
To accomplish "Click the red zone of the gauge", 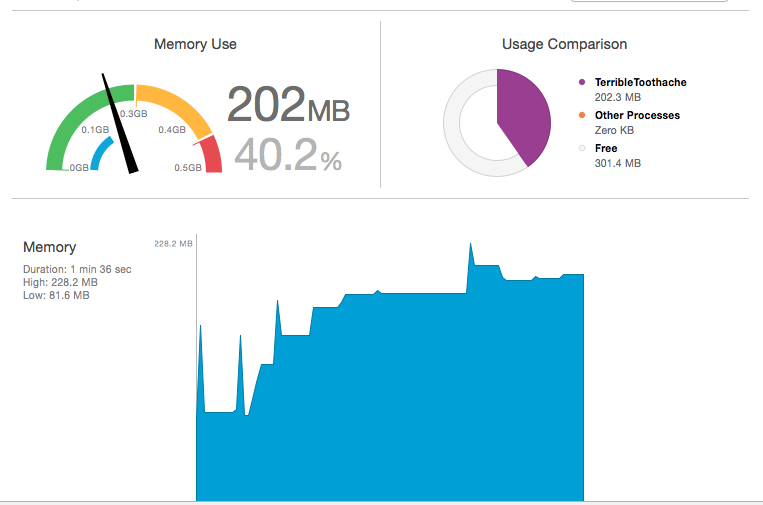I will pyautogui.click(x=210, y=154).
